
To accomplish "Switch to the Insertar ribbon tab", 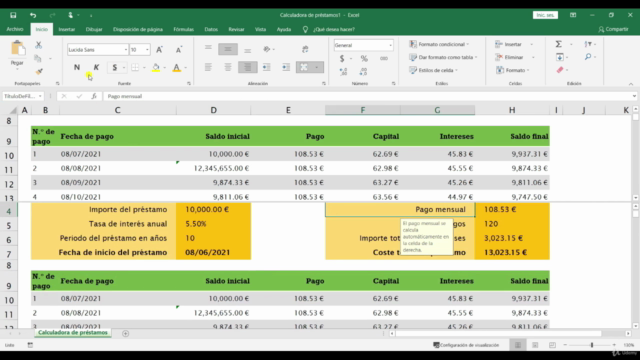I will (67, 29).
